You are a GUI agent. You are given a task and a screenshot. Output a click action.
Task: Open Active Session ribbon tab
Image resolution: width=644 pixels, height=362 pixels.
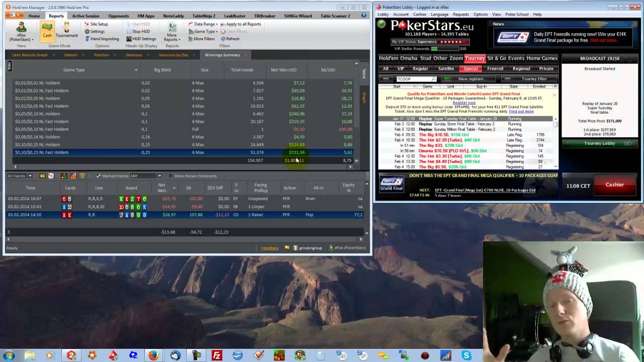coord(86,16)
